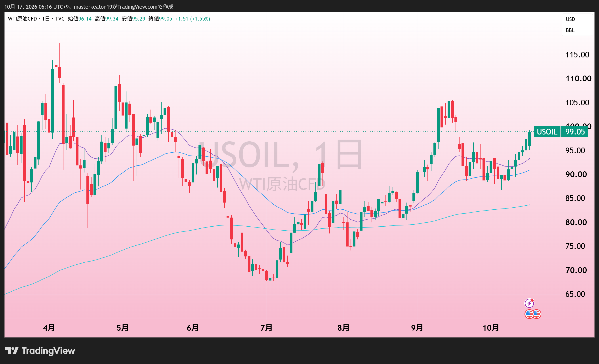
Task: Click the BBL unit label
Action: [x=570, y=30]
